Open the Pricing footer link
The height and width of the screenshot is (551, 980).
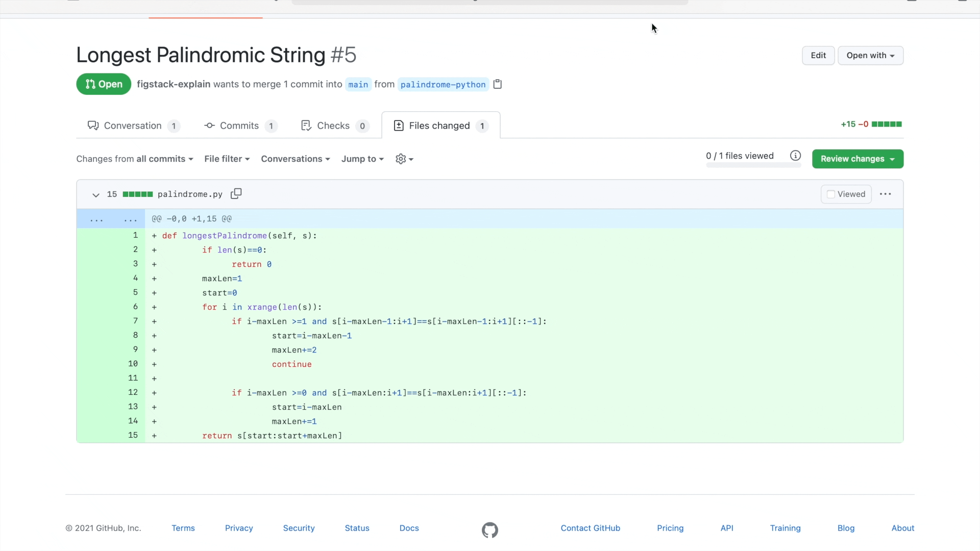(x=670, y=528)
